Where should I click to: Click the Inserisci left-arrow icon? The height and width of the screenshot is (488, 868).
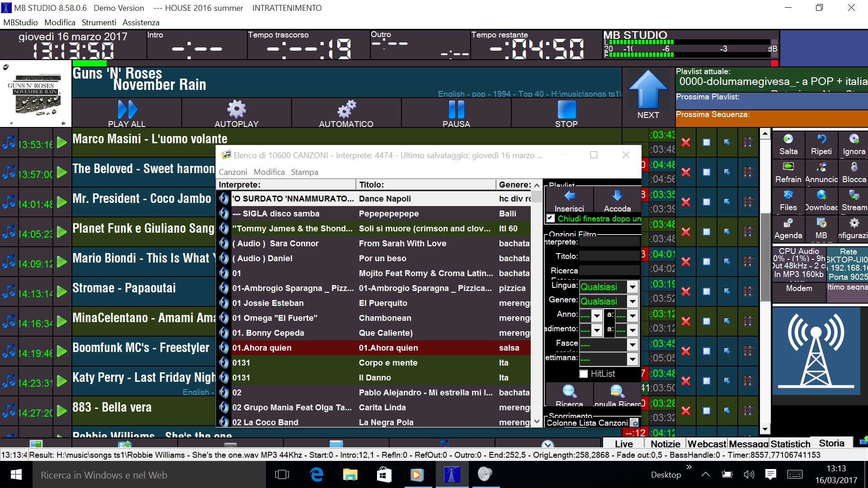569,196
